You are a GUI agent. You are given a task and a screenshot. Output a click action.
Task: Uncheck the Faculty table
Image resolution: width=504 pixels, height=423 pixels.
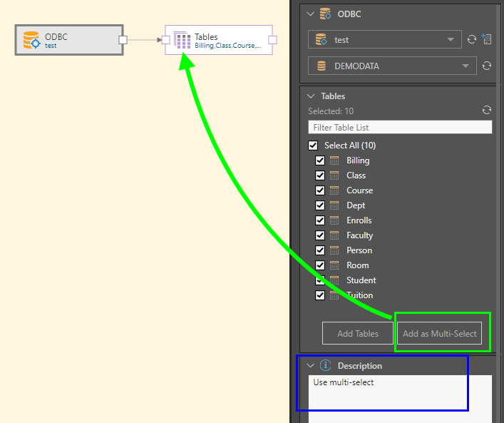tap(320, 235)
